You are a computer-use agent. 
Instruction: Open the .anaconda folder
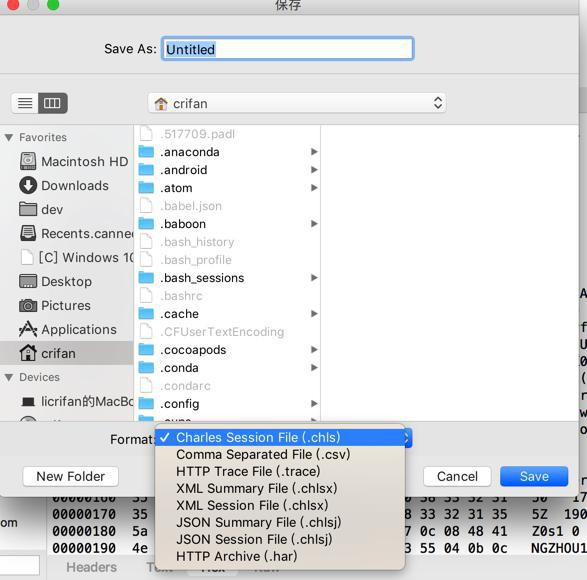pos(227,152)
